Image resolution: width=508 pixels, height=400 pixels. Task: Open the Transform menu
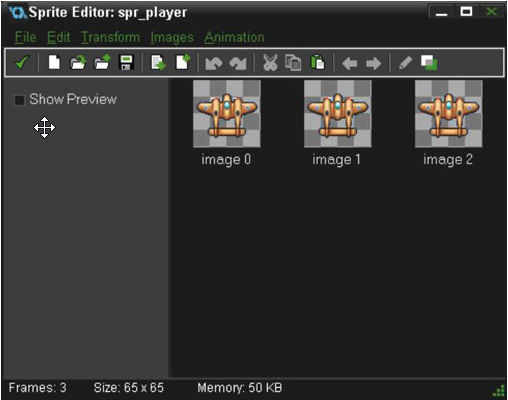coord(111,37)
